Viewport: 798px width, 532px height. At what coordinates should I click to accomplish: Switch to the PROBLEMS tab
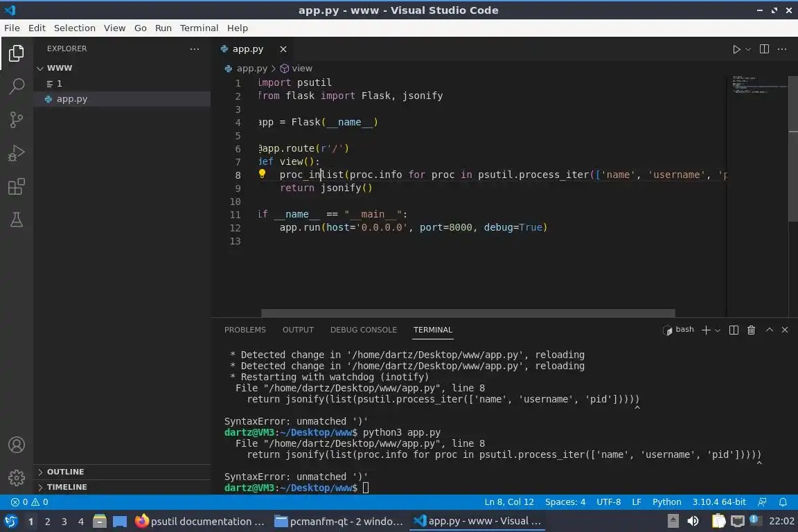(x=245, y=330)
